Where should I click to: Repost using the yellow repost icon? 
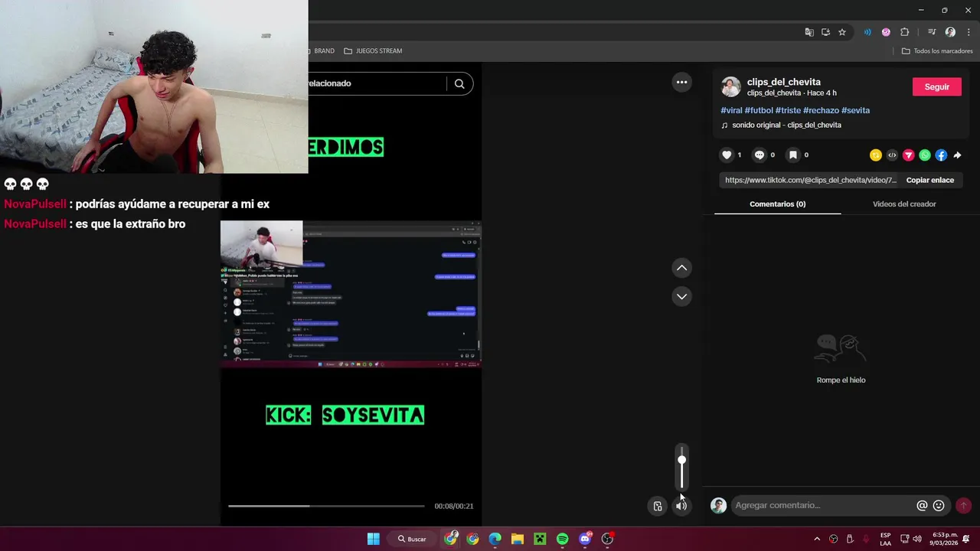tap(876, 155)
